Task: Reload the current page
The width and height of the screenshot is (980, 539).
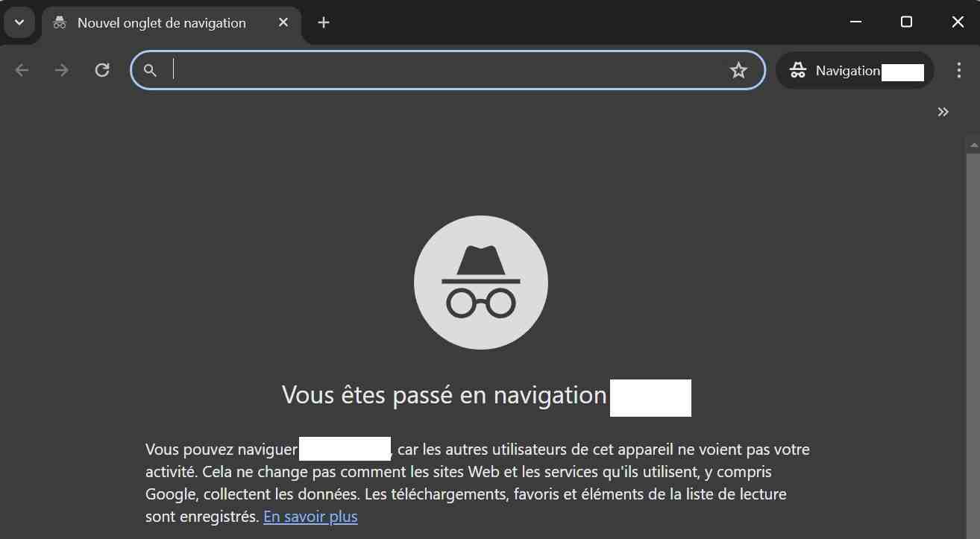Action: pyautogui.click(x=102, y=70)
